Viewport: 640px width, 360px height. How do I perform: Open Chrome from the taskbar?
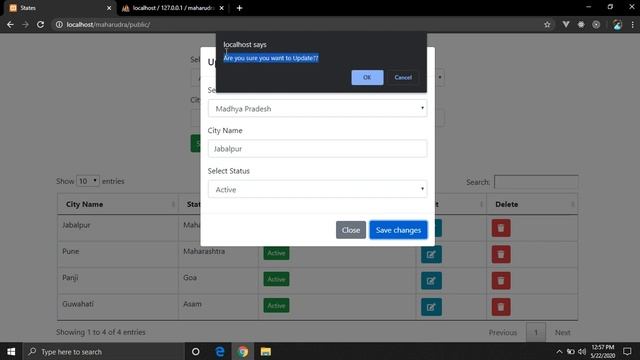coord(243,351)
